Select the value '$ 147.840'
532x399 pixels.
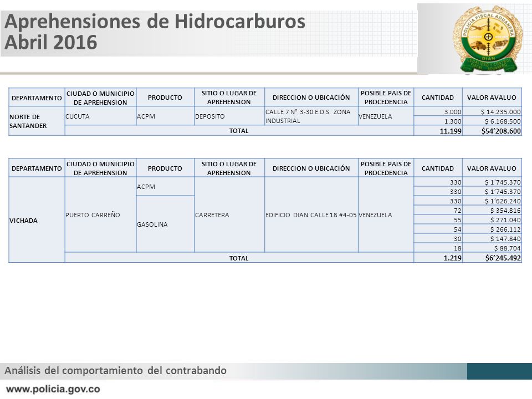505,239
